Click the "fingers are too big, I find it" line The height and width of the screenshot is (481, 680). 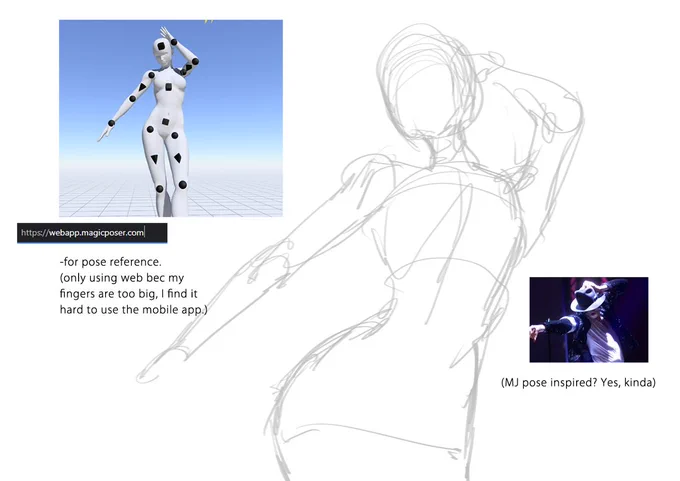(x=128, y=294)
